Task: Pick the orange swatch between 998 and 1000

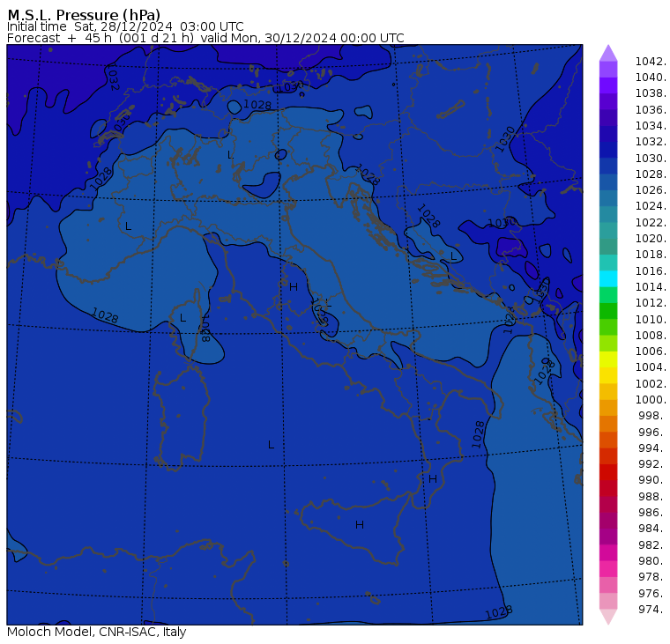Action: pos(608,407)
